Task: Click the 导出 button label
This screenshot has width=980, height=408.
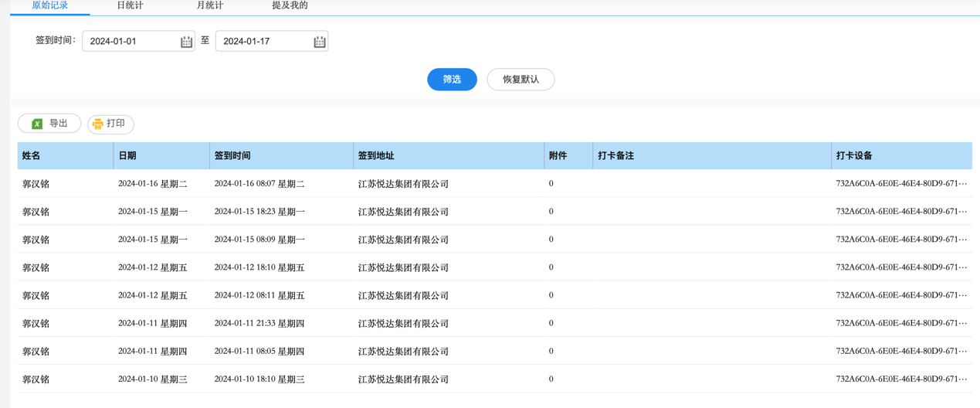Action: 59,124
